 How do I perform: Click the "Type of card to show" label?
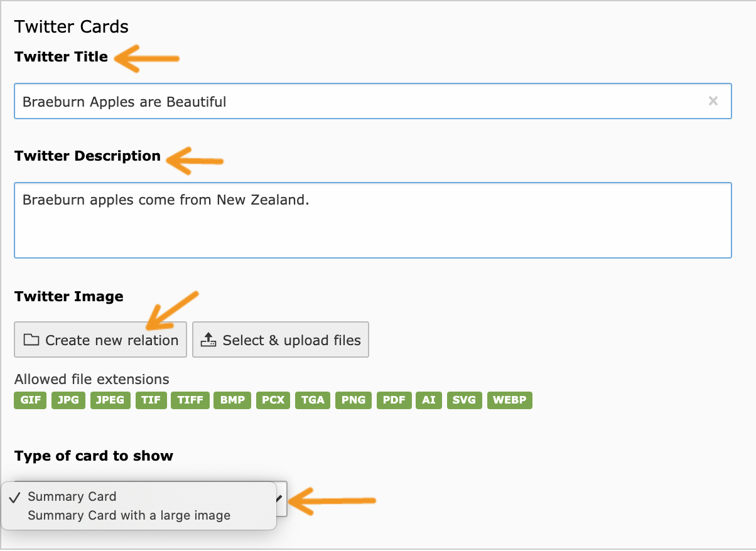pyautogui.click(x=94, y=456)
